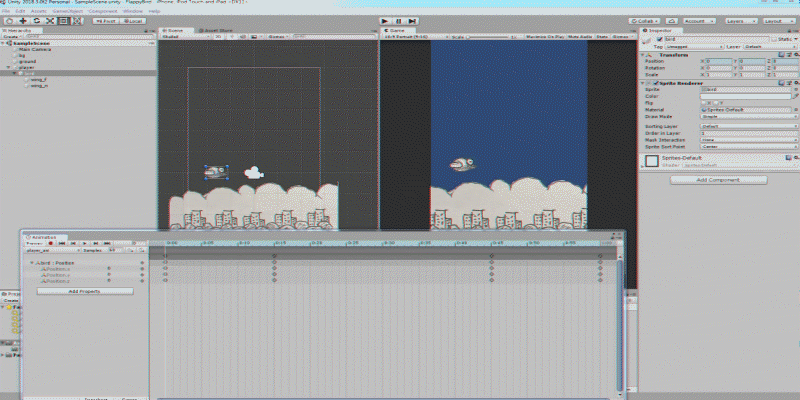800x400 pixels.
Task: Pick color with the eyedropper icon
Action: [795, 96]
